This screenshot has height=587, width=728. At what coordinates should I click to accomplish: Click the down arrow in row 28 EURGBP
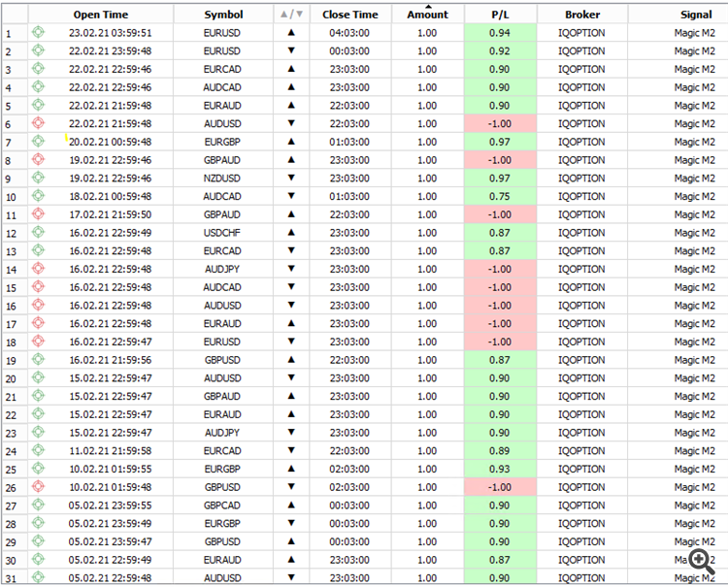[291, 523]
